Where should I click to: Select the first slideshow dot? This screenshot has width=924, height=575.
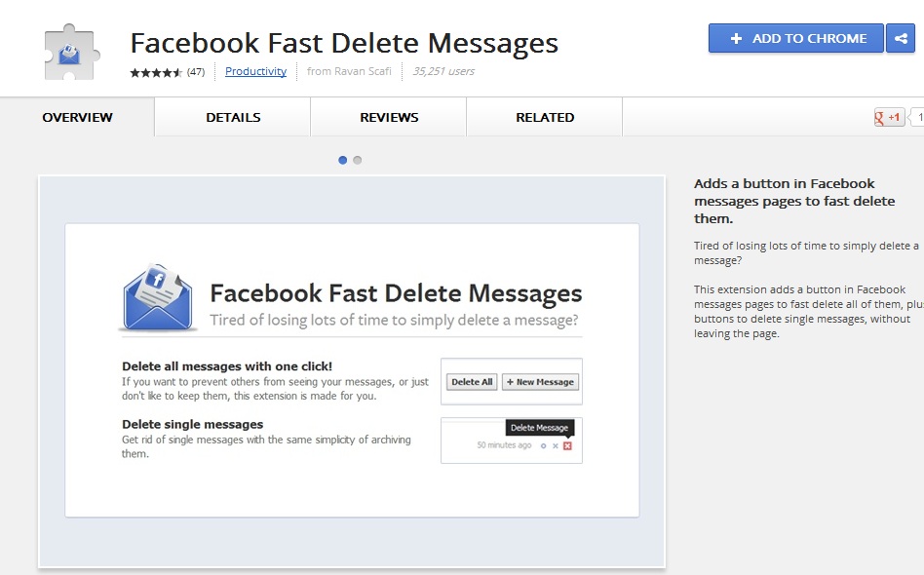tap(342, 160)
